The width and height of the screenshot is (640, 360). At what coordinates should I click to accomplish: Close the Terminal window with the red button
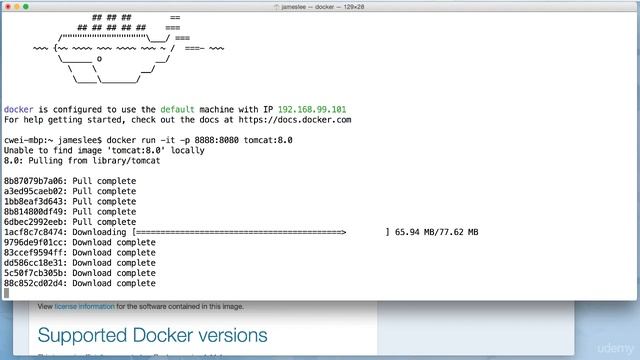coord(8,7)
